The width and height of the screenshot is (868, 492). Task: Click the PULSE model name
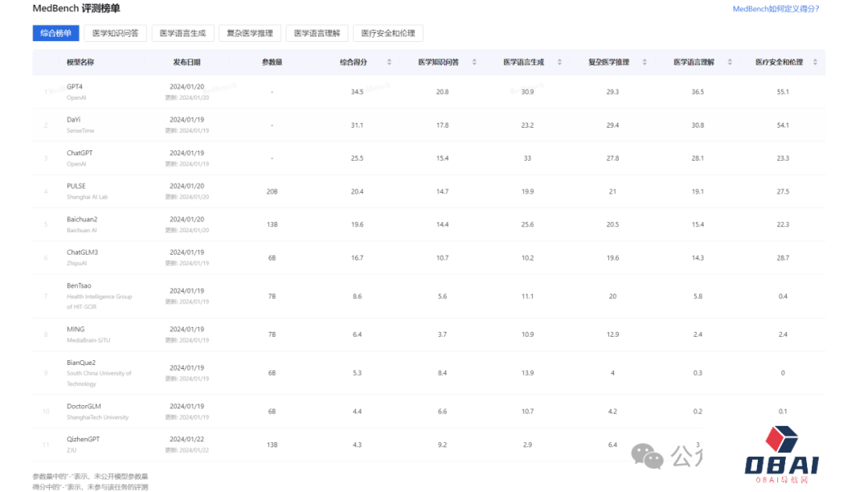click(x=76, y=186)
